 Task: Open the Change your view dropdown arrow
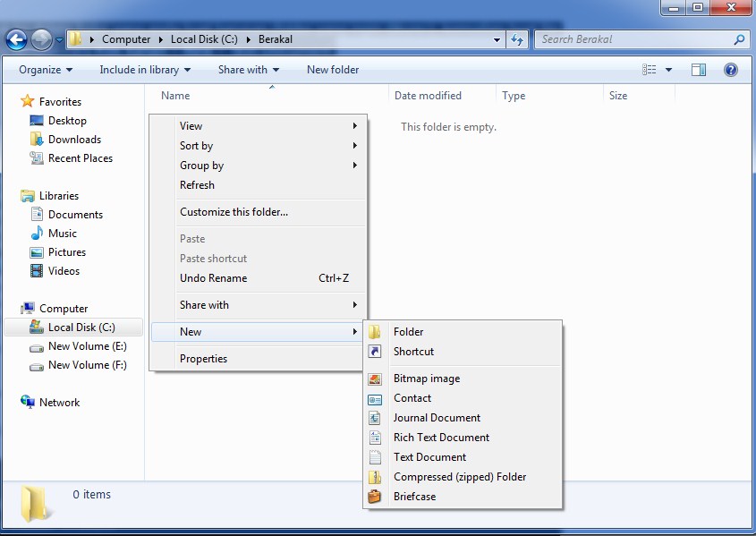pos(667,69)
